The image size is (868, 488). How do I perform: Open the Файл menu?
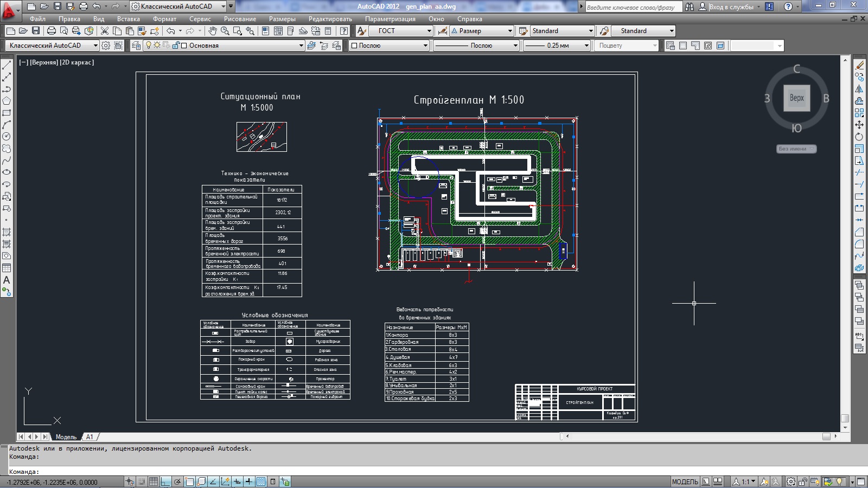[x=37, y=18]
